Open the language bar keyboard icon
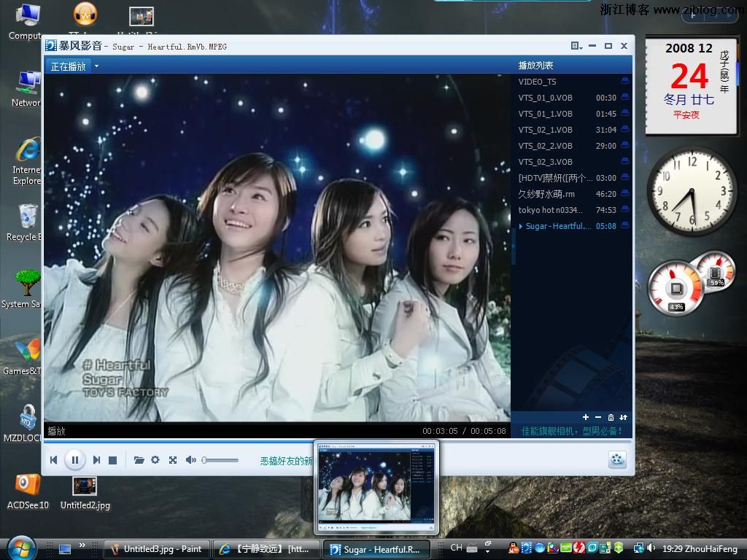 (472, 548)
